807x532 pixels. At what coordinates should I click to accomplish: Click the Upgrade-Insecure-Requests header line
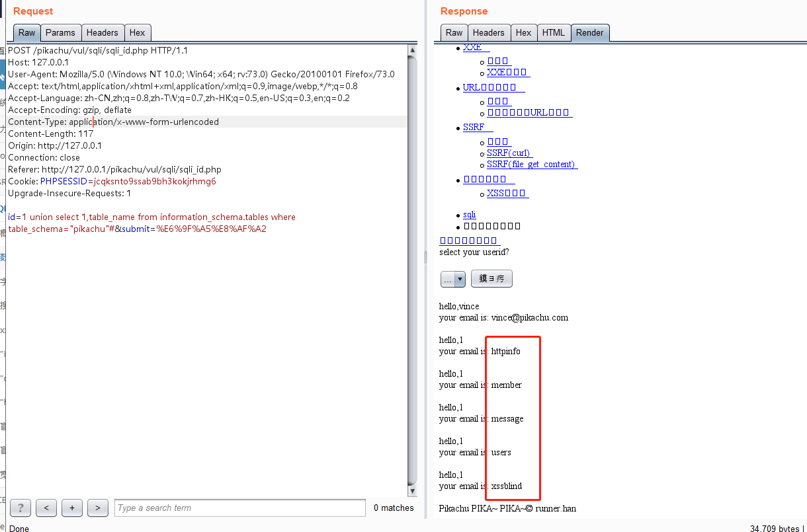coord(69,193)
